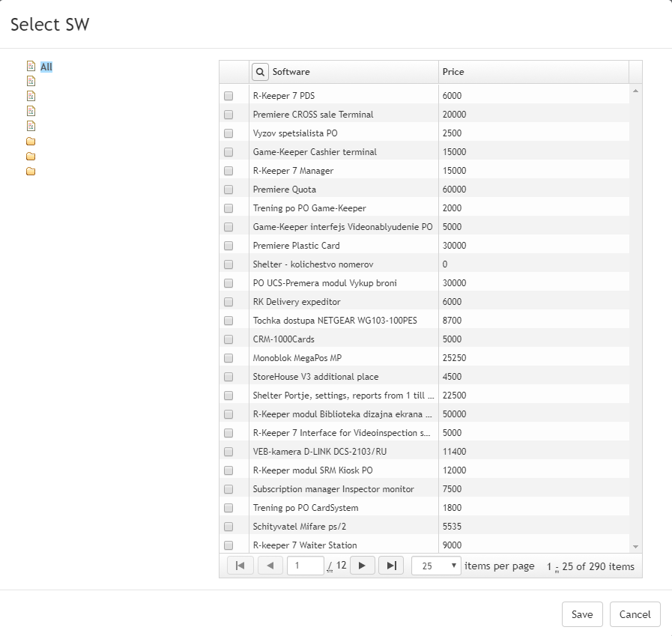
Task: Select the All tree item
Action: point(46,67)
